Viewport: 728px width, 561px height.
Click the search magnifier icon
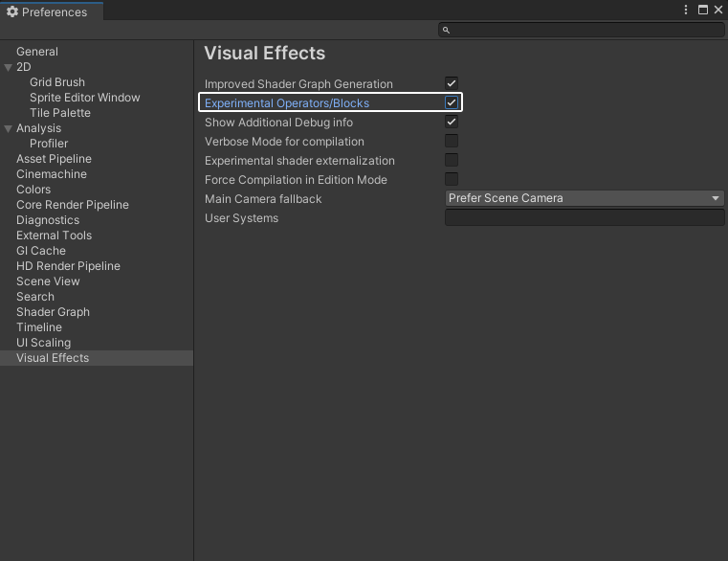tap(446, 30)
